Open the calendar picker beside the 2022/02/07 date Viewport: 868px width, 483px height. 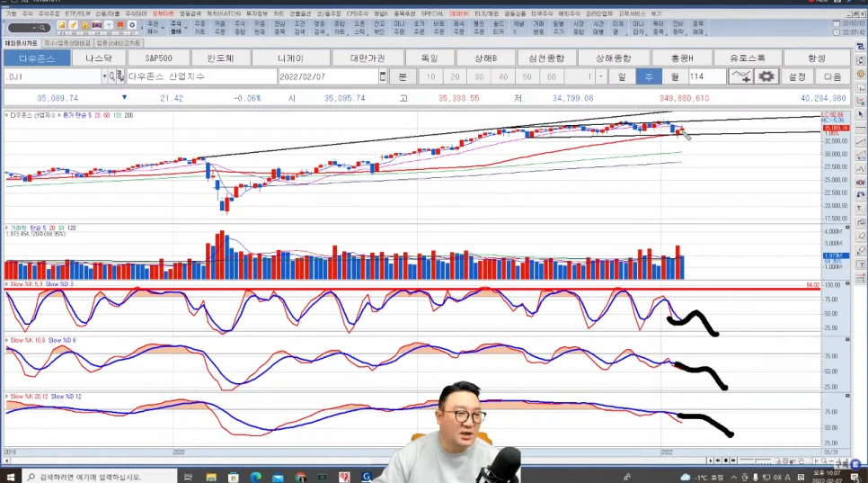tap(383, 76)
